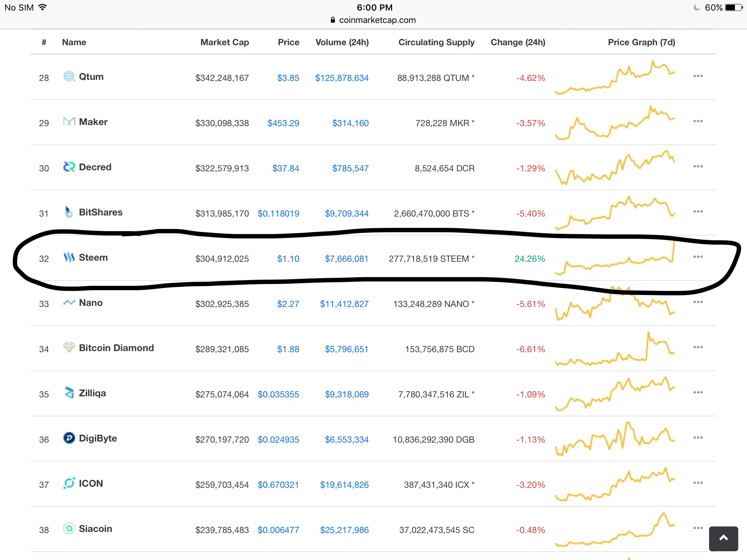
Task: Sort by the Volume (24h) column header
Action: pyautogui.click(x=342, y=42)
